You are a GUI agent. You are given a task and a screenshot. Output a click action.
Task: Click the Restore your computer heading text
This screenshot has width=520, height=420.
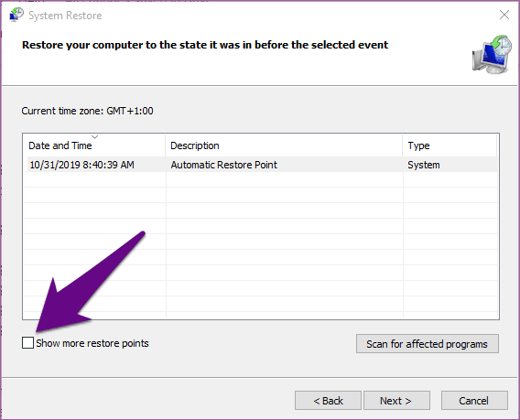click(x=205, y=45)
